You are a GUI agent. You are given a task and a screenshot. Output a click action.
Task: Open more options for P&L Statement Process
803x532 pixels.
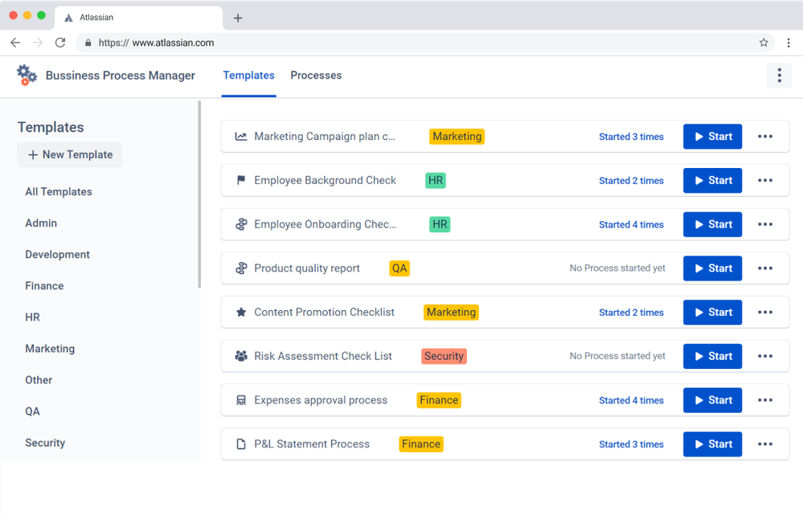[x=765, y=444]
